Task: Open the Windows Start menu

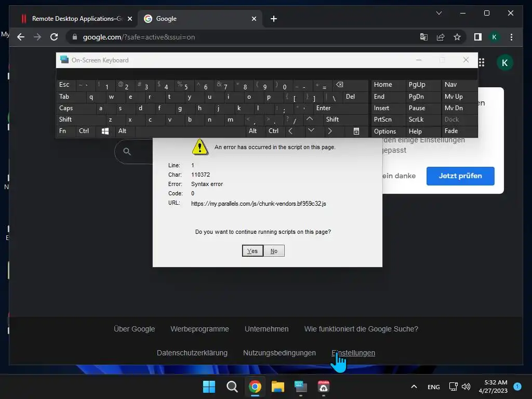Action: [209, 387]
